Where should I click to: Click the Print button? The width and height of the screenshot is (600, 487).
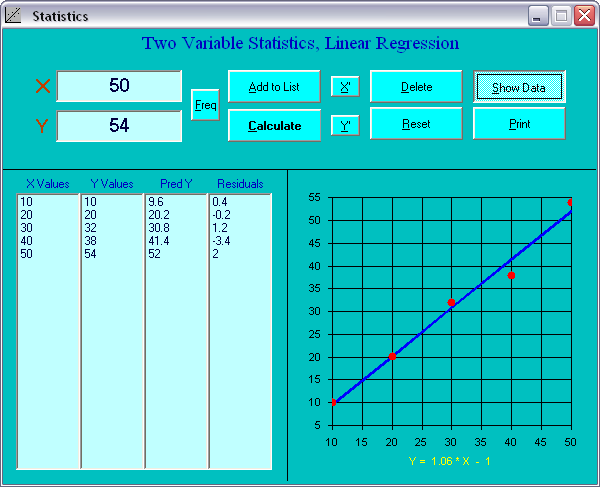pyautogui.click(x=519, y=124)
